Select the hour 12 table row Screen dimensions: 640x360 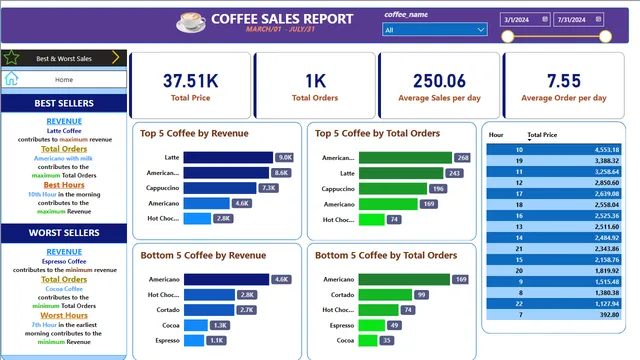click(554, 182)
